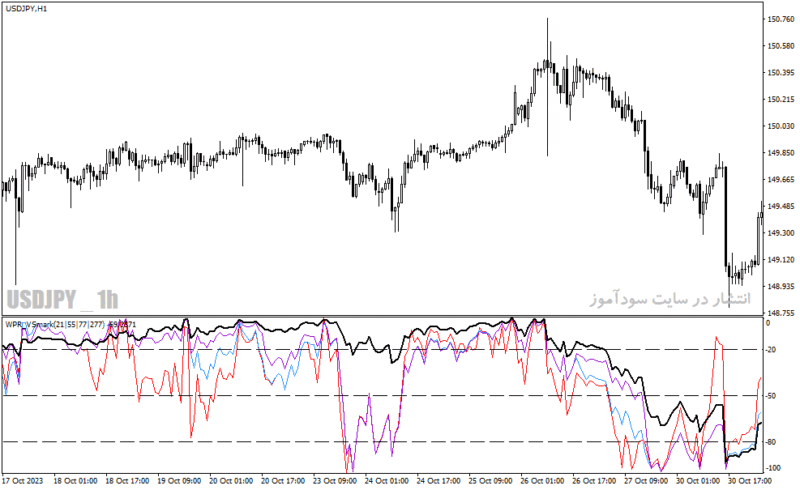Click the 150.760 price axis label
This screenshot has width=800, height=490.
(x=781, y=19)
